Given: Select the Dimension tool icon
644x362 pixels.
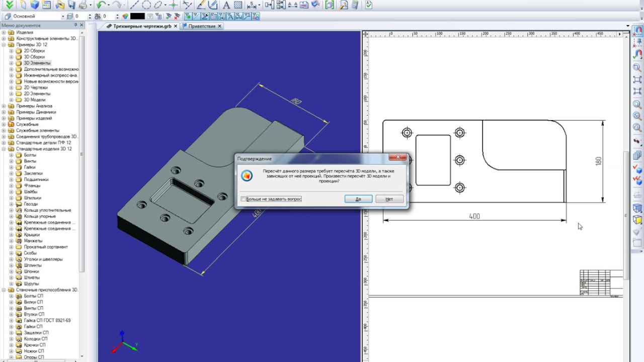Looking at the screenshot, I should coord(252,5).
